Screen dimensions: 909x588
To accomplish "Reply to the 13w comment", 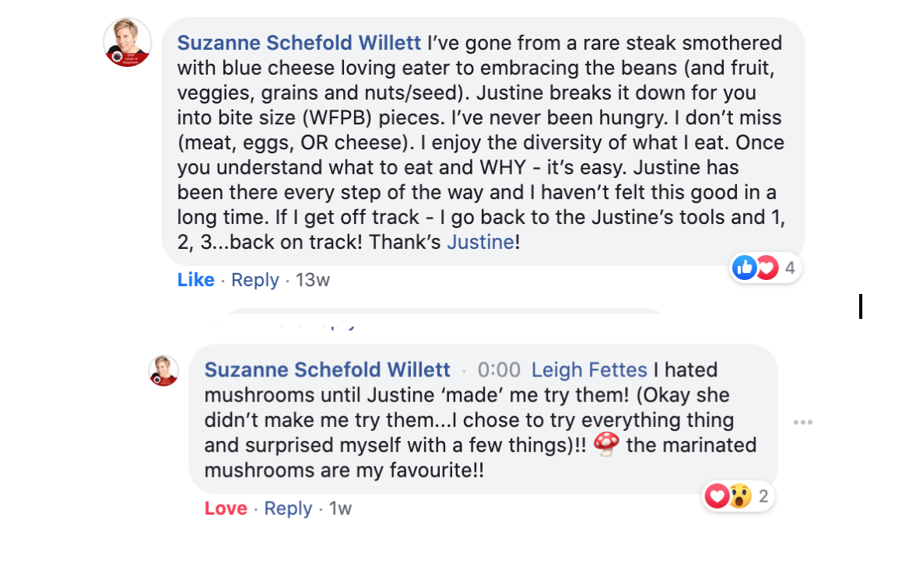I will (x=255, y=280).
